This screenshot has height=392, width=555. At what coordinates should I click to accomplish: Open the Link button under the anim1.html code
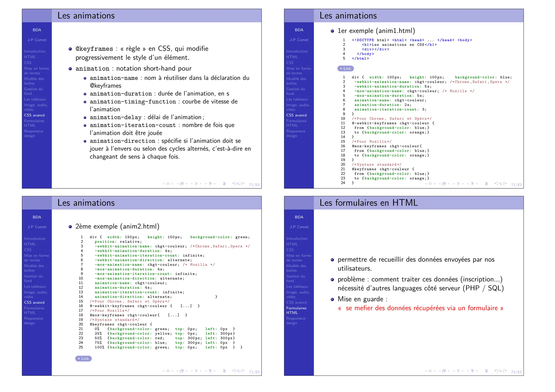pos(345,69)
